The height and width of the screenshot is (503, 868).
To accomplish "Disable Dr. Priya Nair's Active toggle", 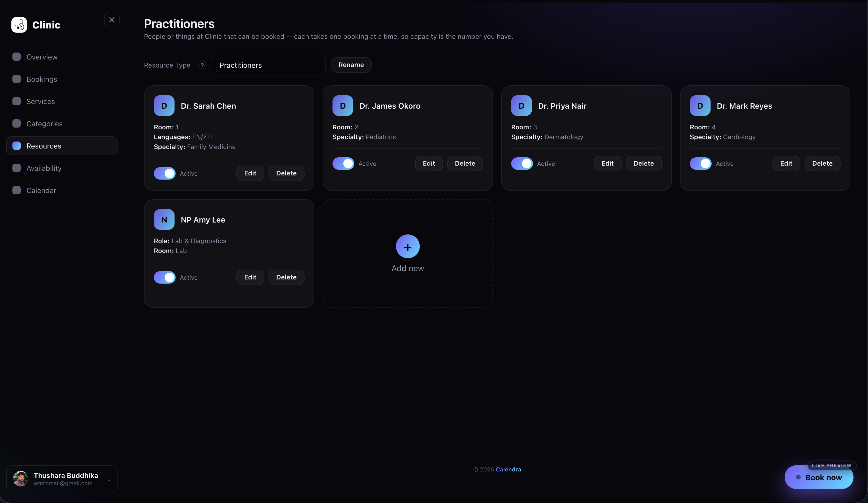I will 522,164.
